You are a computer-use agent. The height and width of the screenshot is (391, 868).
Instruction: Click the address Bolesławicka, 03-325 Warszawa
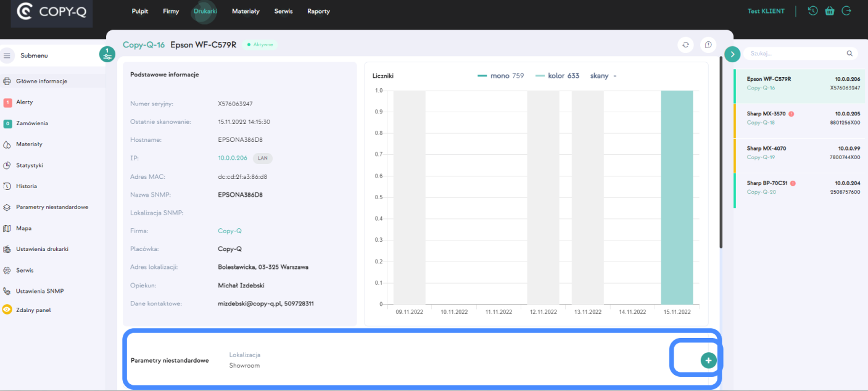click(263, 267)
